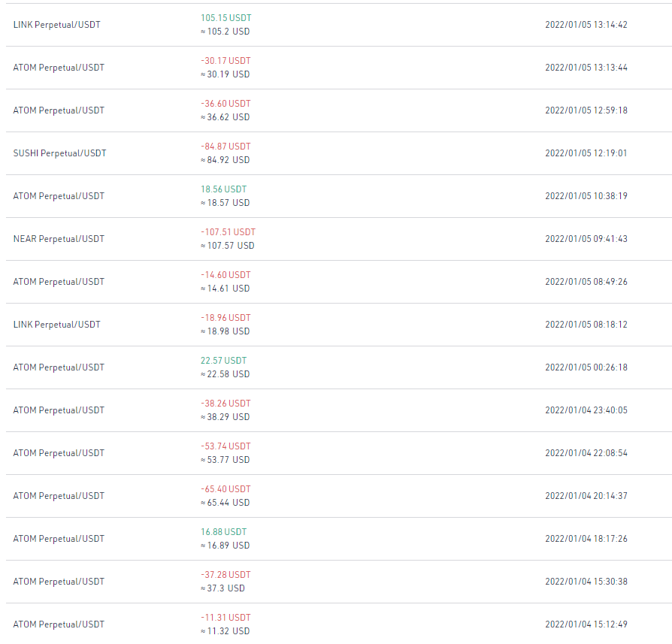This screenshot has width=672, height=644.
Task: Select the LINK Perpetual/USDT row at 13:14:42
Action: tap(338, 25)
